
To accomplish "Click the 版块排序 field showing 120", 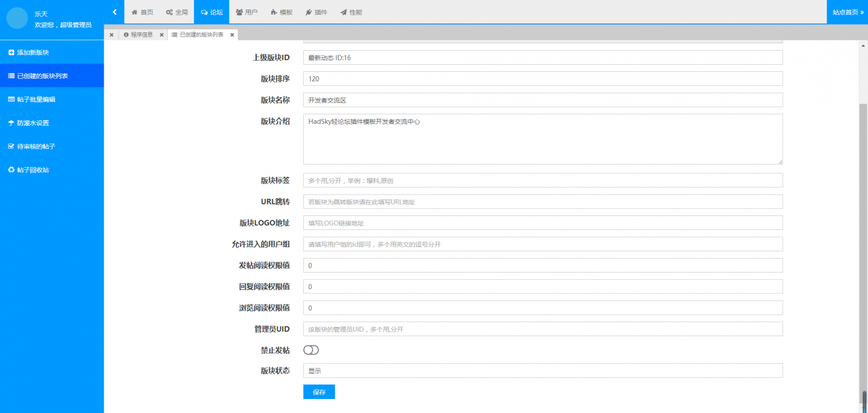I will tap(543, 79).
